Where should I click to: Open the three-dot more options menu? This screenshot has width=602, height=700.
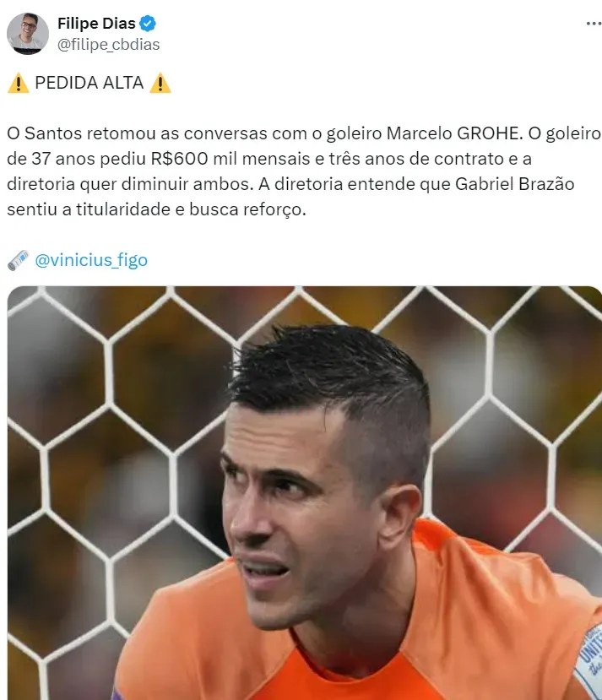pos(594,23)
